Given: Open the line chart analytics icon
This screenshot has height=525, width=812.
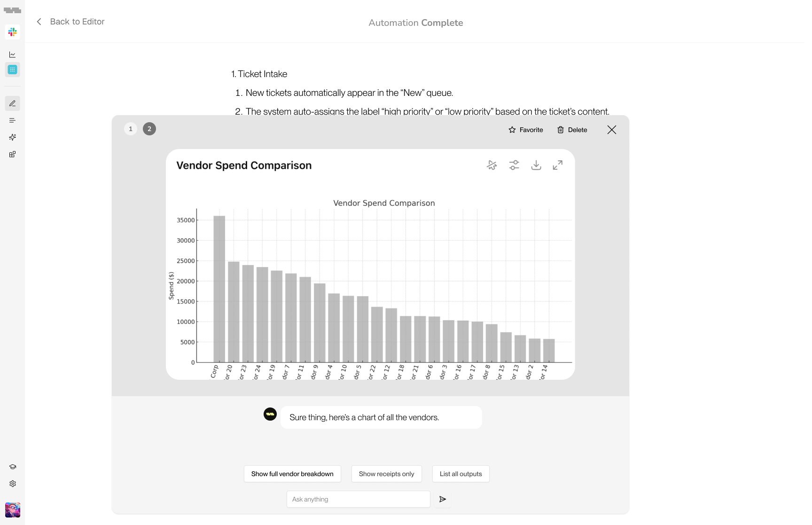Looking at the screenshot, I should pyautogui.click(x=13, y=55).
